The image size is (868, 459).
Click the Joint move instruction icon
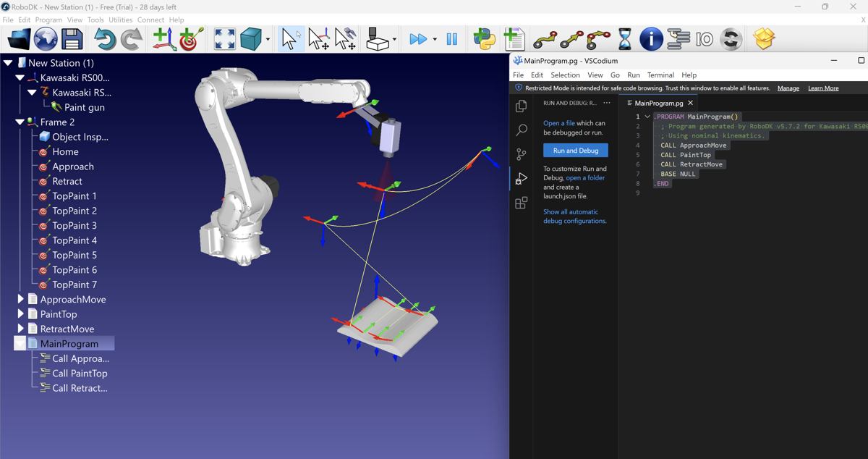[x=545, y=39]
